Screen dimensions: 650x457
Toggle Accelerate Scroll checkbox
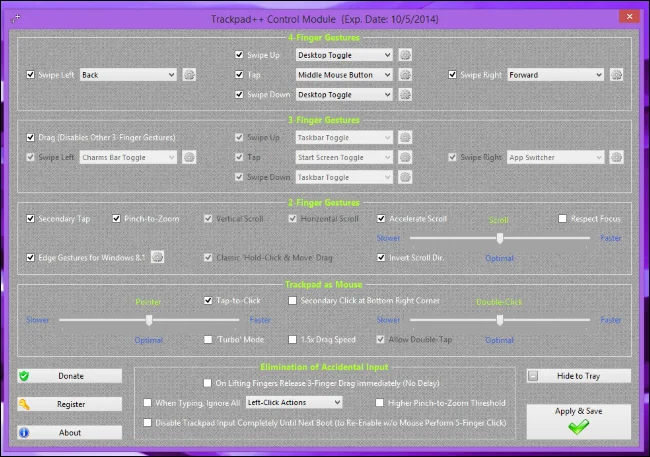pos(381,219)
